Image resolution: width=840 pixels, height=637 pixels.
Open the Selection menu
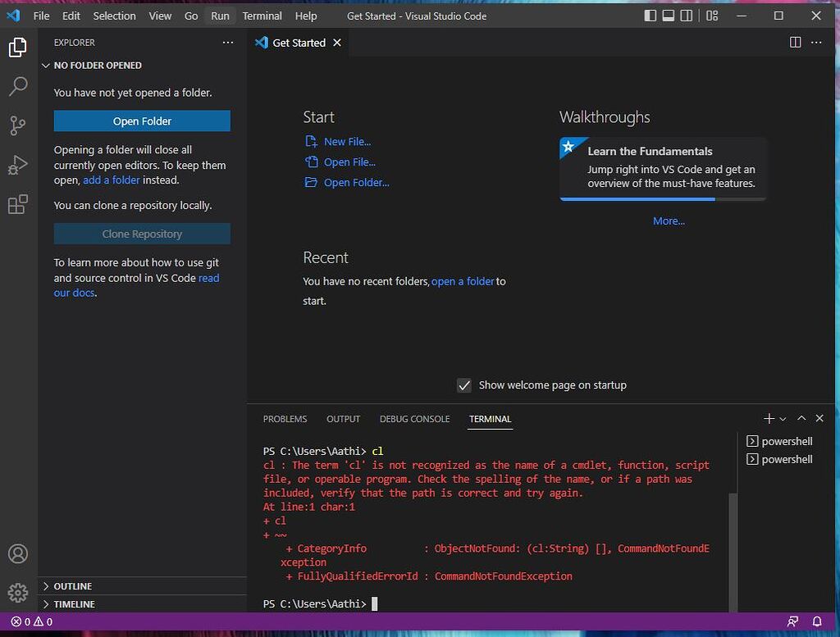click(x=114, y=16)
